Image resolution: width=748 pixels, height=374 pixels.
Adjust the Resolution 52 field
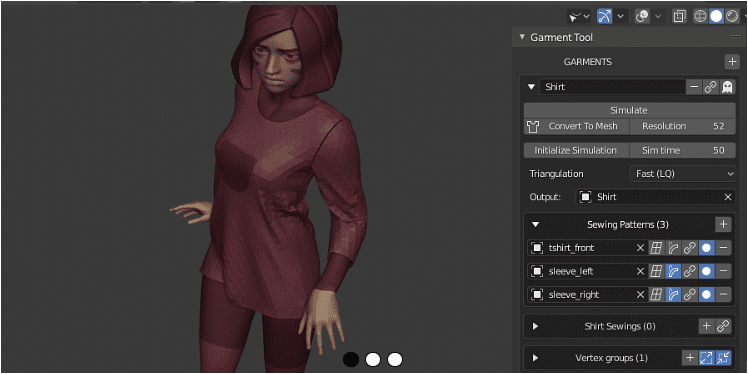pyautogui.click(x=683, y=126)
